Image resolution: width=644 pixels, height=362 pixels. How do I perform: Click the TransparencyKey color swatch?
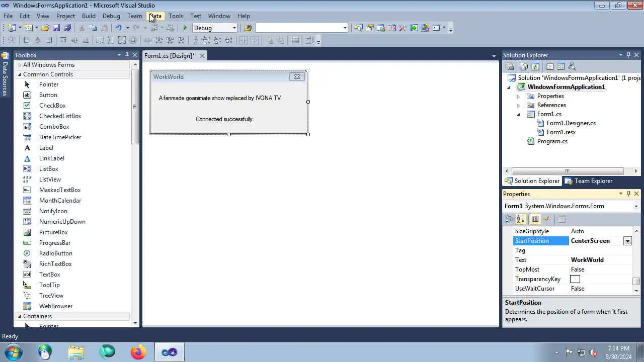click(575, 279)
